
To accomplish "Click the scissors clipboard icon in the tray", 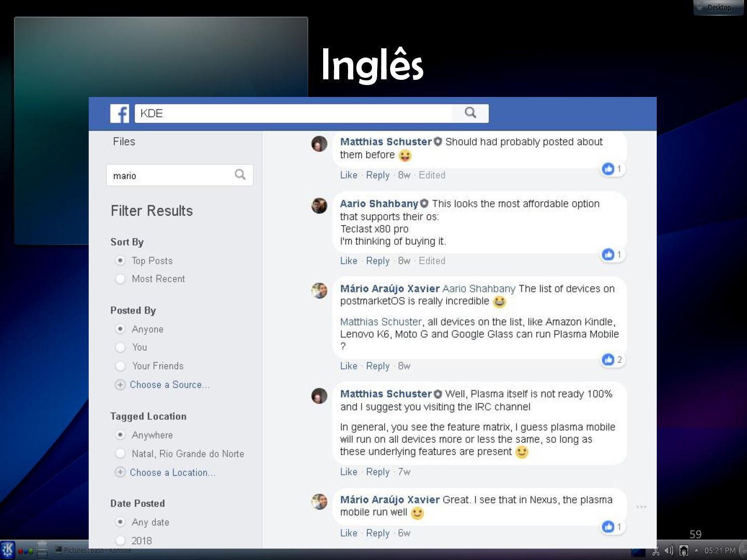I will tap(656, 550).
